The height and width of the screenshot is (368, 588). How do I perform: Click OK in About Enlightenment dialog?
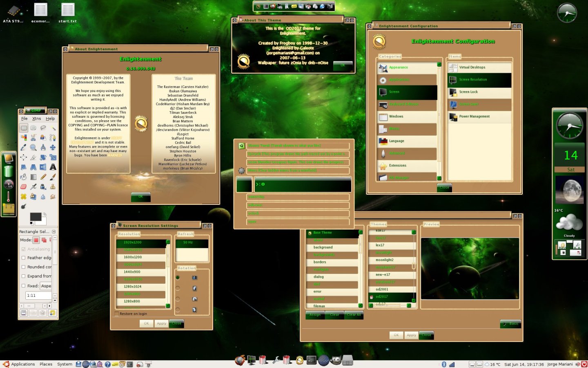coord(141,197)
